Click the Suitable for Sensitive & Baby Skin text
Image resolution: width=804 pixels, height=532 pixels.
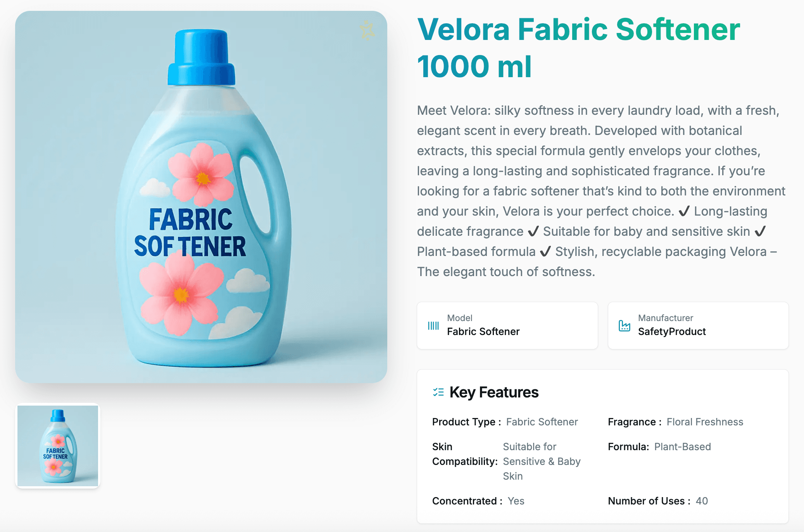[542, 461]
